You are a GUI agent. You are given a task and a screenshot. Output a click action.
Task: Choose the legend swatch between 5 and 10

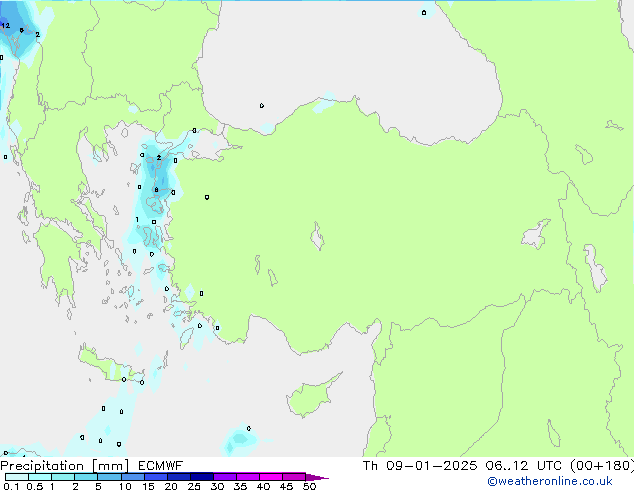click(109, 477)
